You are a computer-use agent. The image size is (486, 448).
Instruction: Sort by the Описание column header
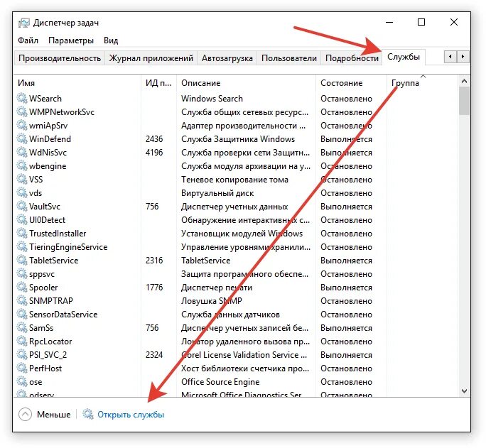click(246, 82)
